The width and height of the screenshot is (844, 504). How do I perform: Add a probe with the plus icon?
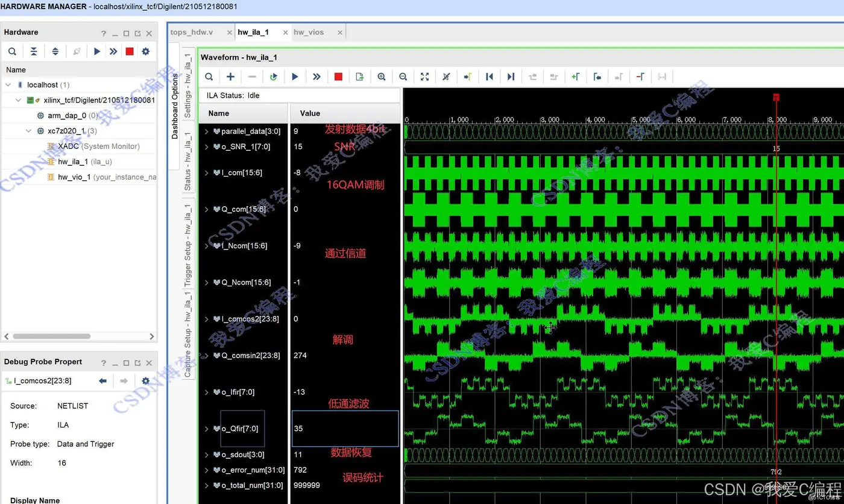[230, 77]
